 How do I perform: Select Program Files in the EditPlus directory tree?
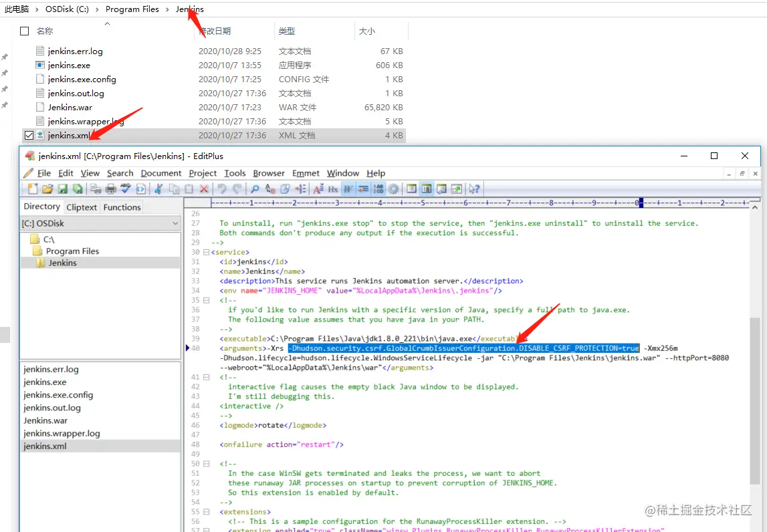tap(72, 251)
